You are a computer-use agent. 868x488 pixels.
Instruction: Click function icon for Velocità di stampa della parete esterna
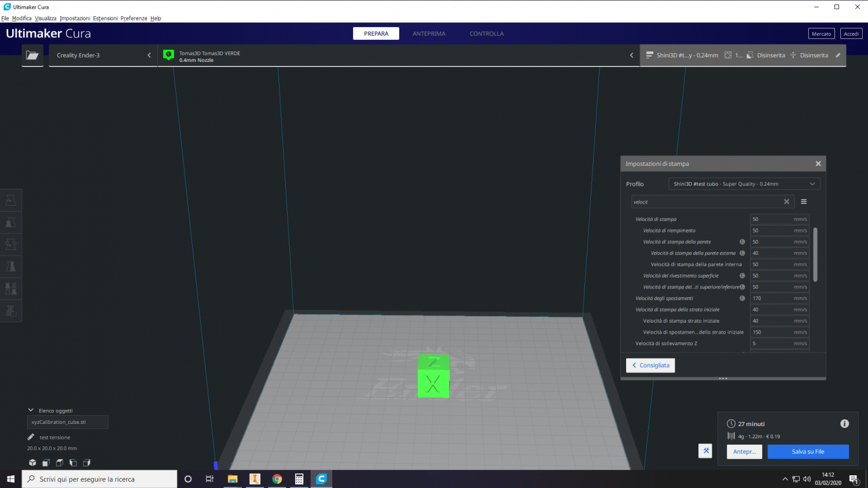[x=742, y=253]
